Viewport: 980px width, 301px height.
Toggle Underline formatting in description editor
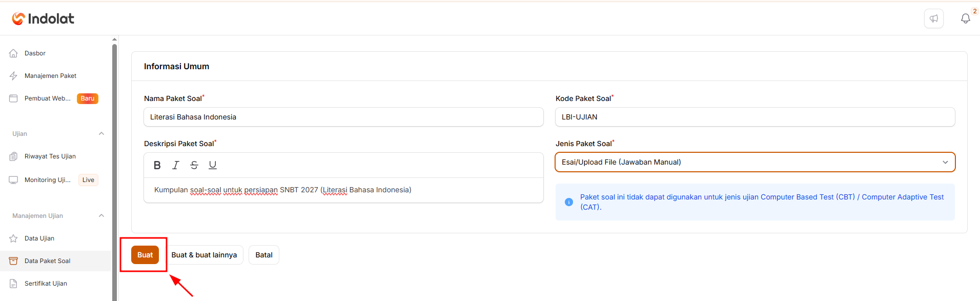point(213,165)
